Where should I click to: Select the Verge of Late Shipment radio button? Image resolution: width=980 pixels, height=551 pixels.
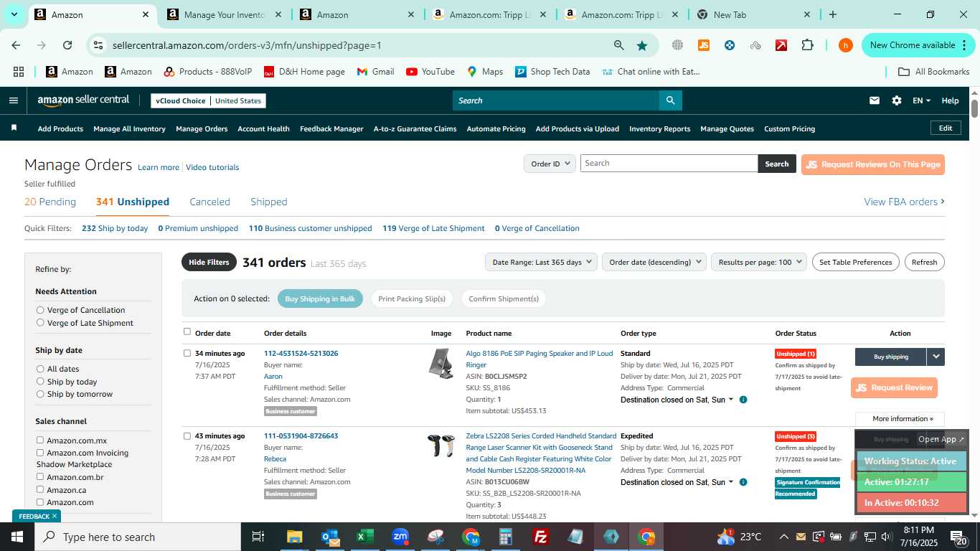tap(40, 323)
